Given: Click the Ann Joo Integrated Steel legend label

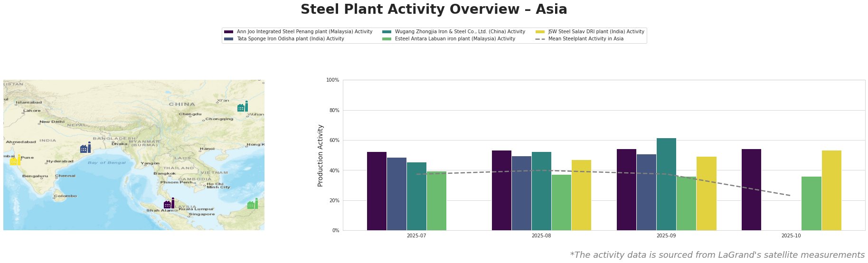Looking at the screenshot, I should 304,32.
